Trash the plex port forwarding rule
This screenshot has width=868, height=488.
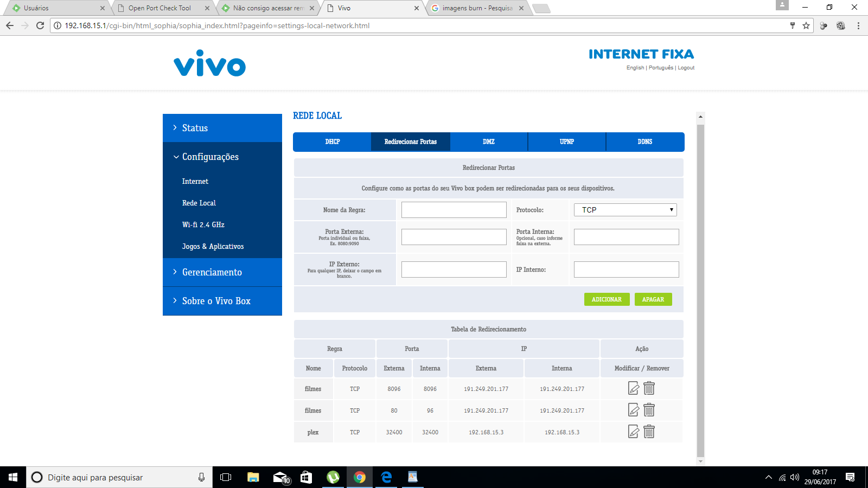click(649, 432)
